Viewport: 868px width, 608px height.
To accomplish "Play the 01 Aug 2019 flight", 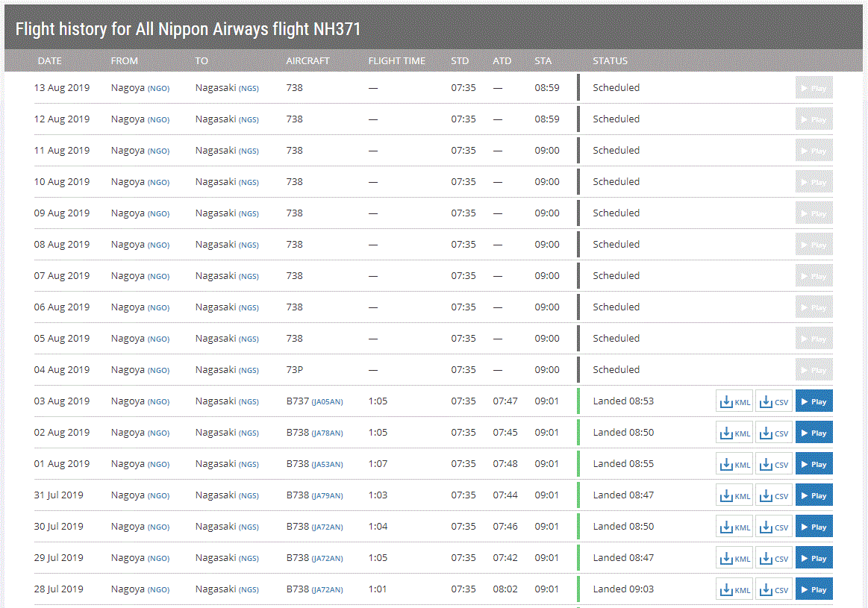I will [814, 464].
